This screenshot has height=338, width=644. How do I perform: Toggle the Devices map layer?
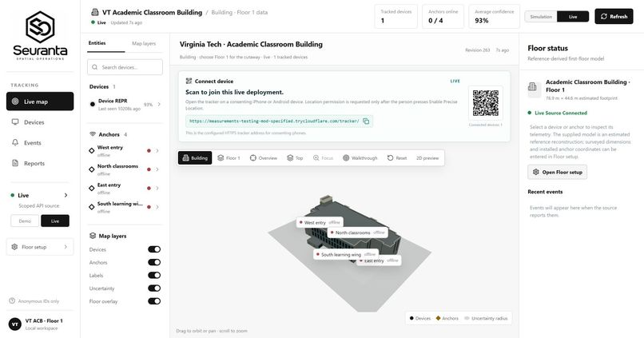click(x=154, y=249)
